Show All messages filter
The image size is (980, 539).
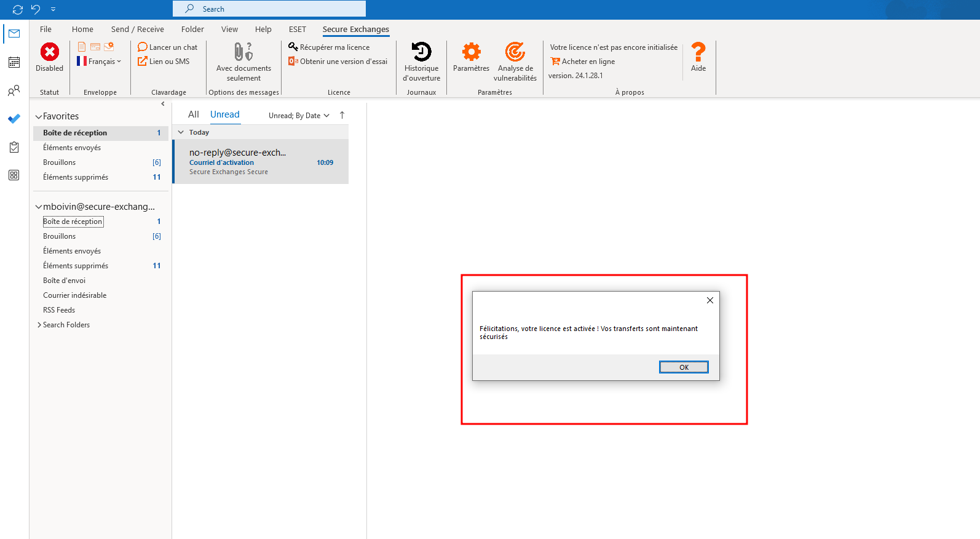194,114
